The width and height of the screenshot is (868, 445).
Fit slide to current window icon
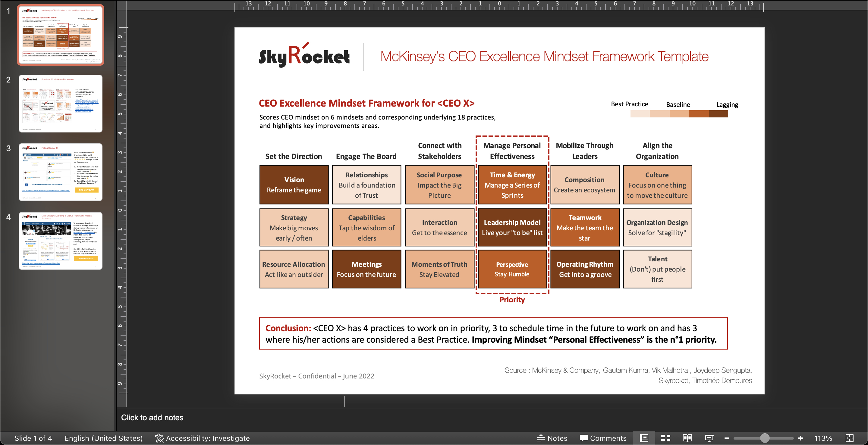click(850, 438)
